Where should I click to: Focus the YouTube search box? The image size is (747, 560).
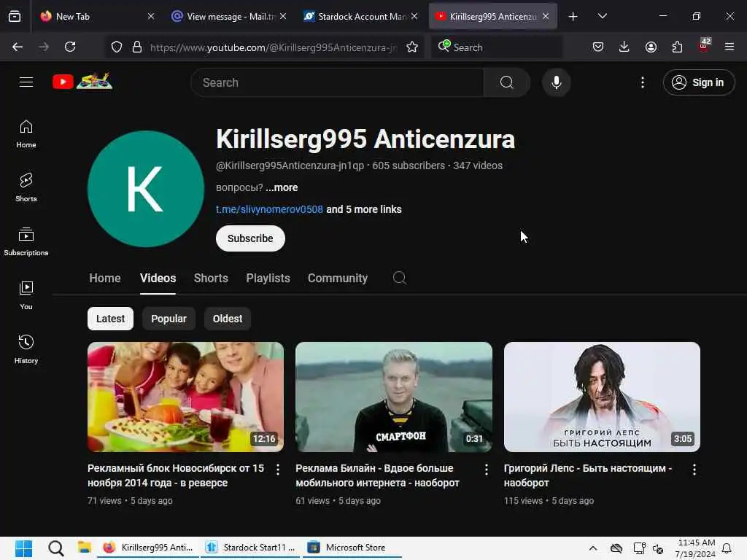point(337,82)
